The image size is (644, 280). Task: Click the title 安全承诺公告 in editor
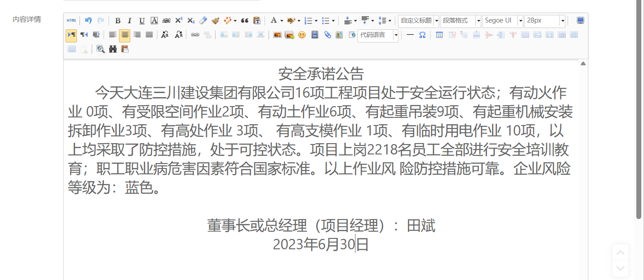pos(321,74)
